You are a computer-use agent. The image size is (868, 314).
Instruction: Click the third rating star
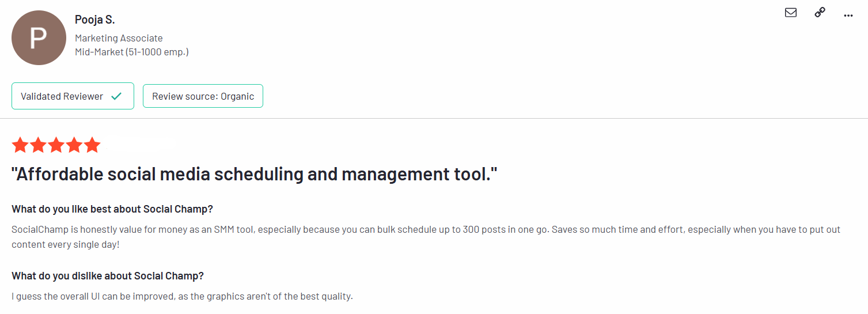[x=56, y=145]
